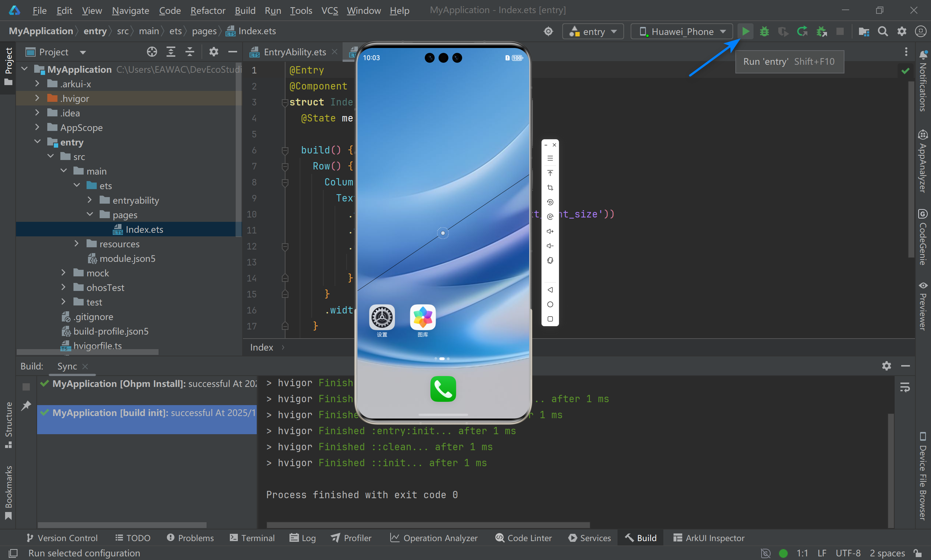Viewport: 931px width, 560px height.
Task: Click the emulator volume up icon
Action: point(550,231)
